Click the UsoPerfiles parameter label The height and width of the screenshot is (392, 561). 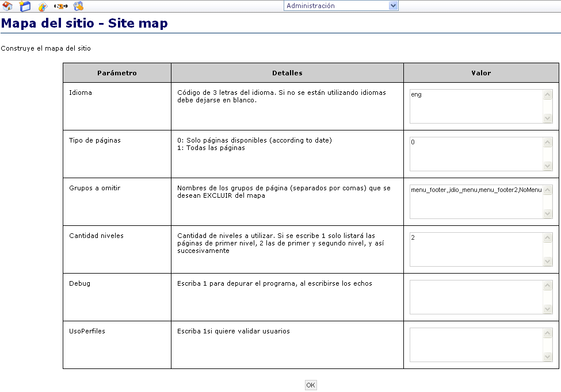pyautogui.click(x=87, y=331)
